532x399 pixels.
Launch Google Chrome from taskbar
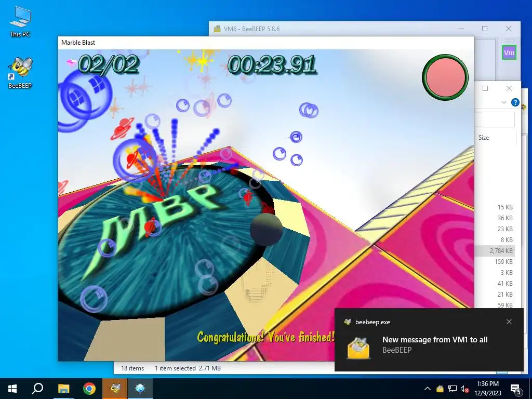point(89,389)
